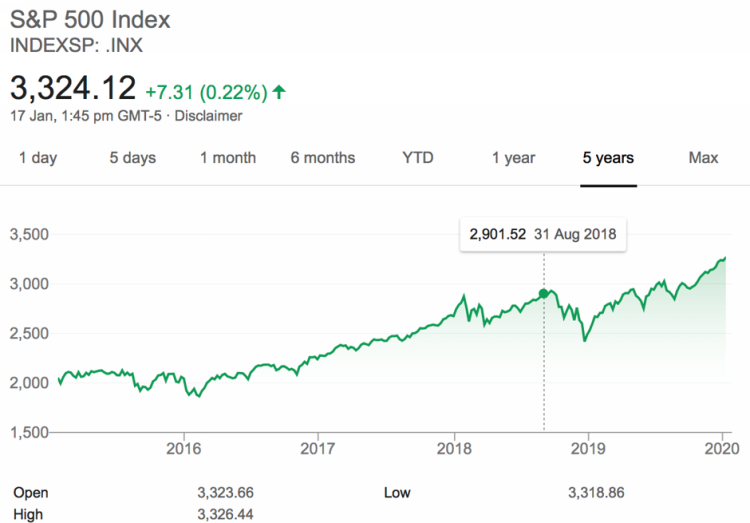Click the chart data point marker dot
The image size is (750, 523).
[x=544, y=294]
